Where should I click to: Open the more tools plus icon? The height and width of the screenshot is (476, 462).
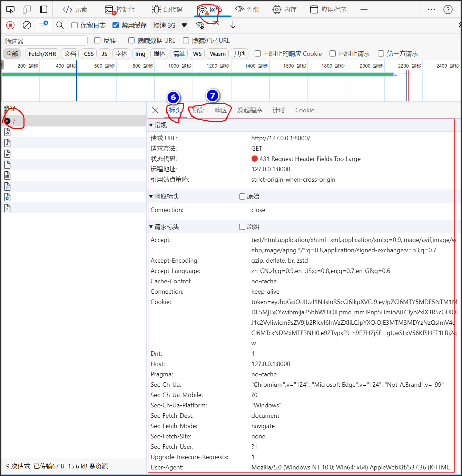point(364,9)
